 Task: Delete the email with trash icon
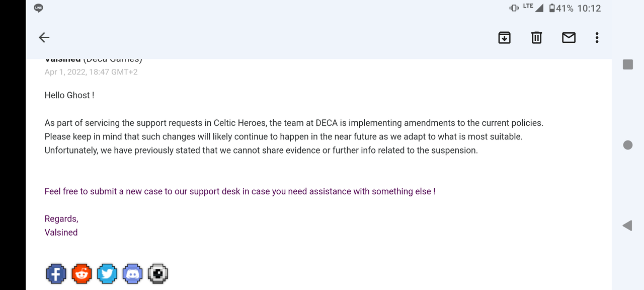coord(536,37)
